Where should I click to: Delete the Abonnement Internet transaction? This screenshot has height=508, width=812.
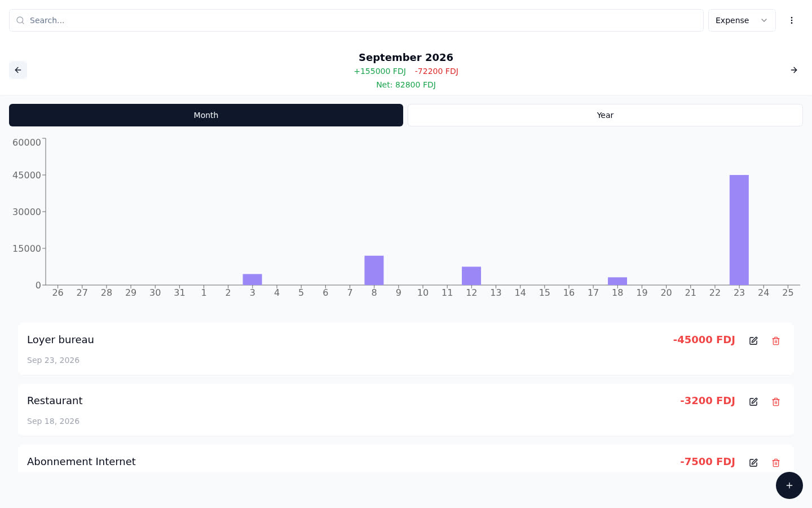click(776, 463)
